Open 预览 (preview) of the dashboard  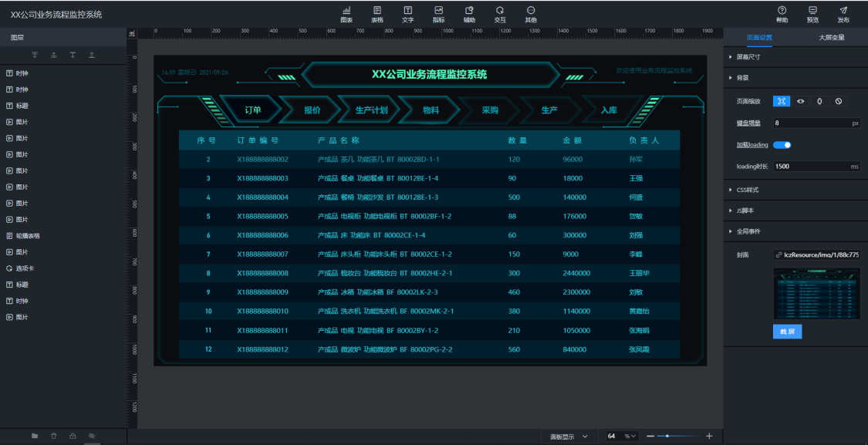812,14
